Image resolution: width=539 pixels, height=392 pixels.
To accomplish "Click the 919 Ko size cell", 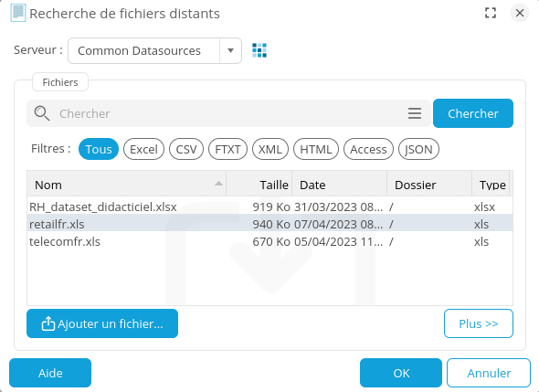I will tap(271, 207).
